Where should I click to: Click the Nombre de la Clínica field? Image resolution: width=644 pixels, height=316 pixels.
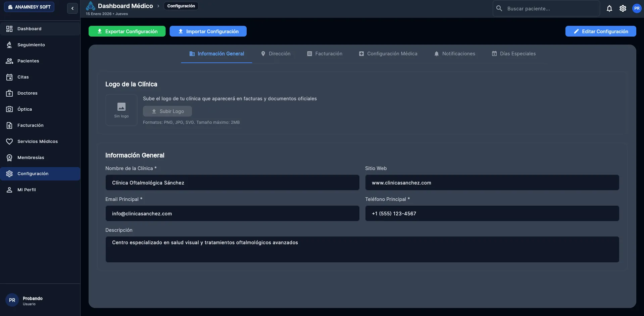233,183
